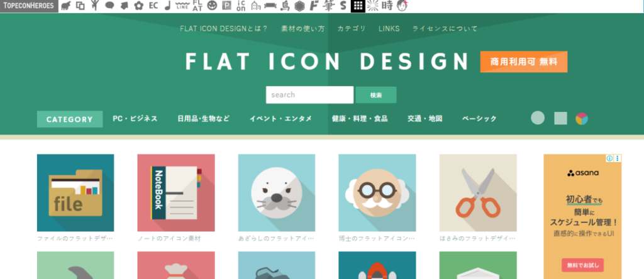Click the parking P icon in top bar
Screen dimensions: 644x279
coord(226,6)
